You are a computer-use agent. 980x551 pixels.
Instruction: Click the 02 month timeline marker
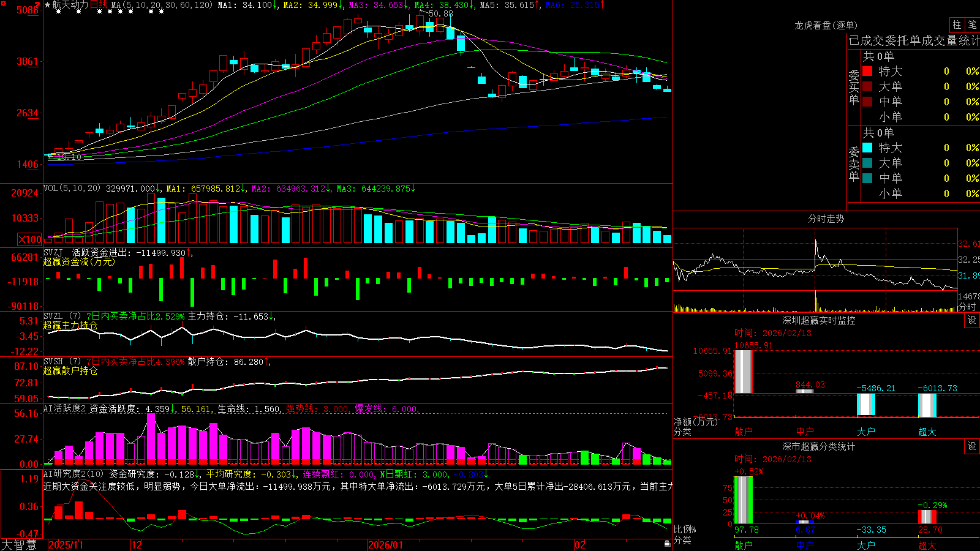[580, 545]
